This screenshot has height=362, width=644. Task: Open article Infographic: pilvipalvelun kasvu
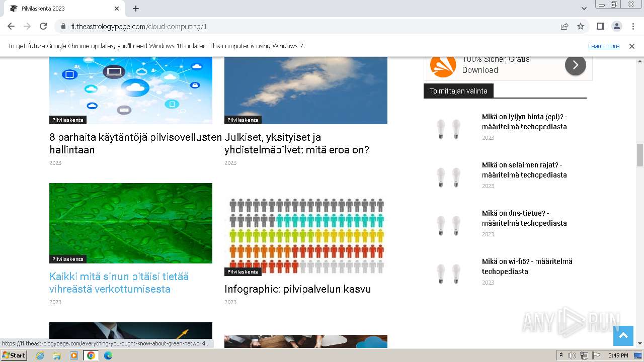297,289
